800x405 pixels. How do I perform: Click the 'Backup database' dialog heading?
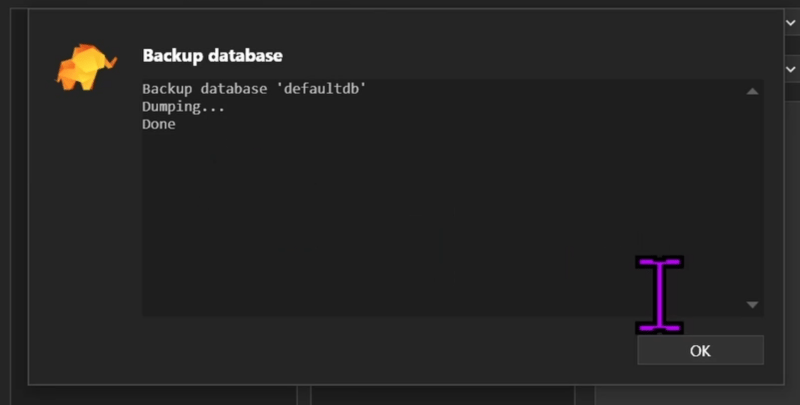212,56
